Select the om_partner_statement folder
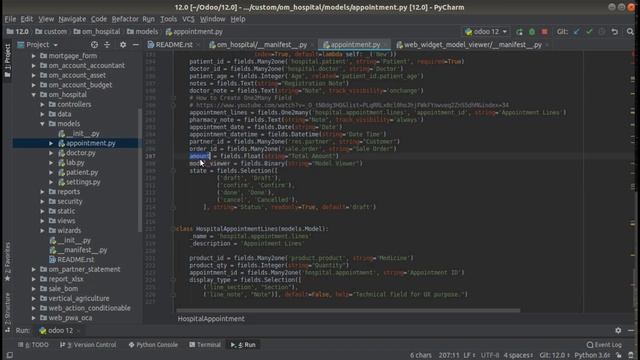This screenshot has height=360, width=640. coord(84,269)
